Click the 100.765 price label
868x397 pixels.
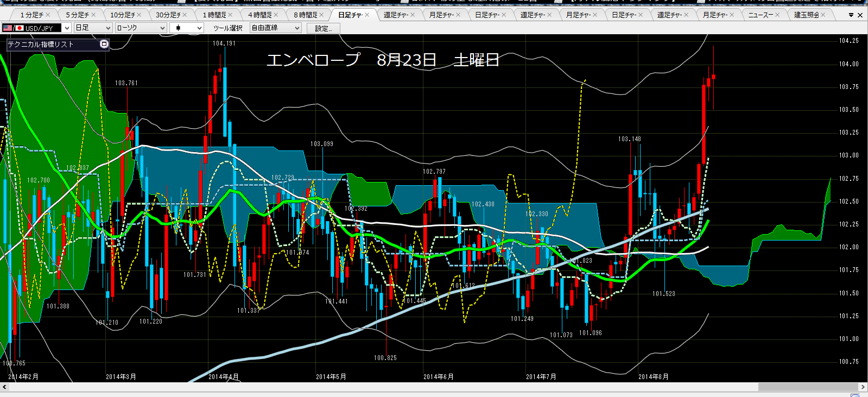click(14, 363)
